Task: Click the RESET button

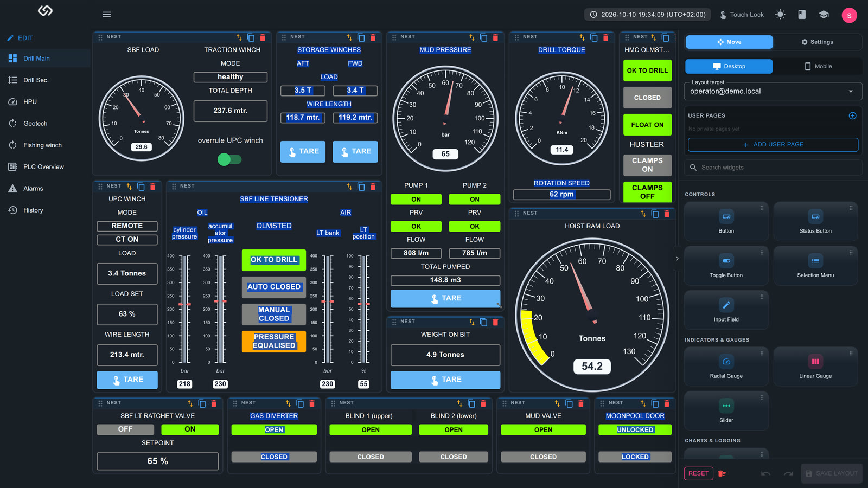Action: (698, 473)
